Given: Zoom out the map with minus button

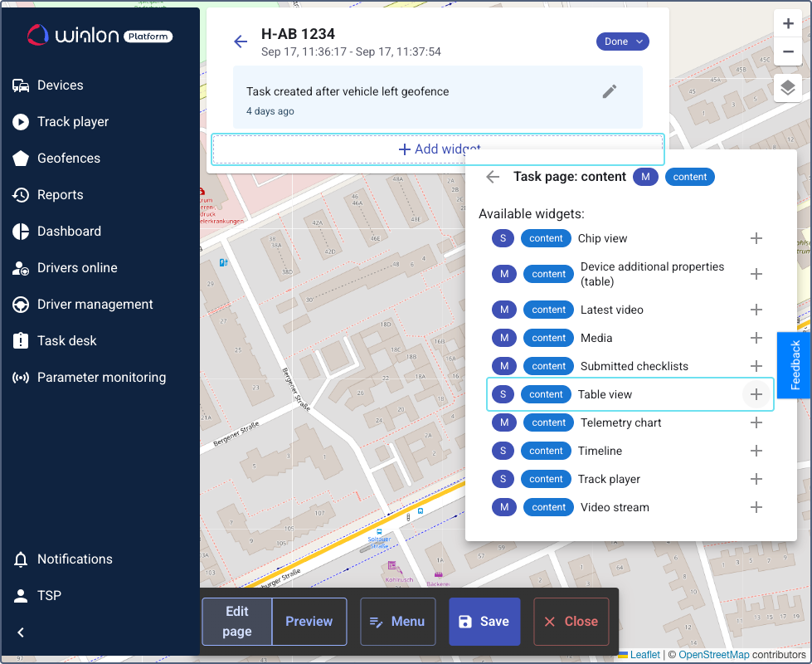Looking at the screenshot, I should click(x=787, y=52).
